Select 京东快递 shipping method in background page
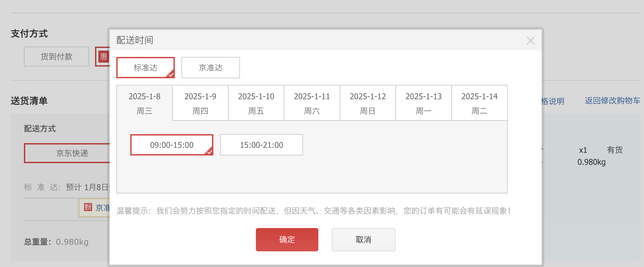 (67, 153)
